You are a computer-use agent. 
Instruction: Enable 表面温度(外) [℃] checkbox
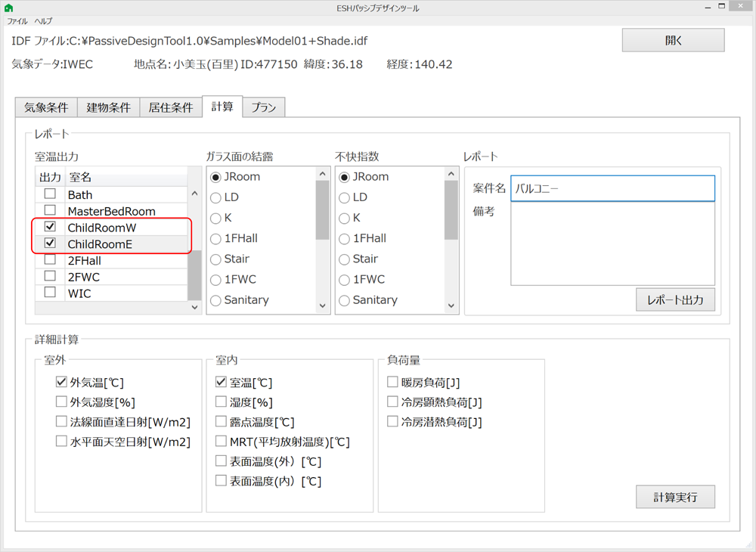pos(221,461)
